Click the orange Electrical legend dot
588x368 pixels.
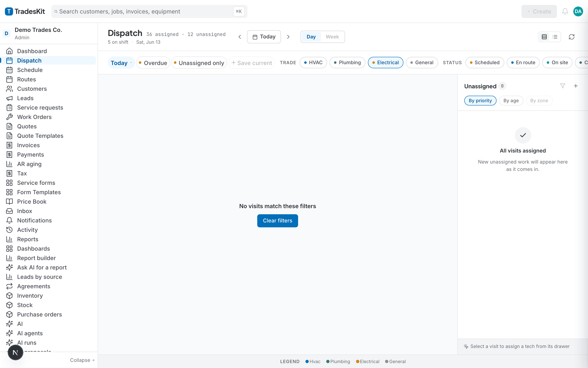[357, 361]
